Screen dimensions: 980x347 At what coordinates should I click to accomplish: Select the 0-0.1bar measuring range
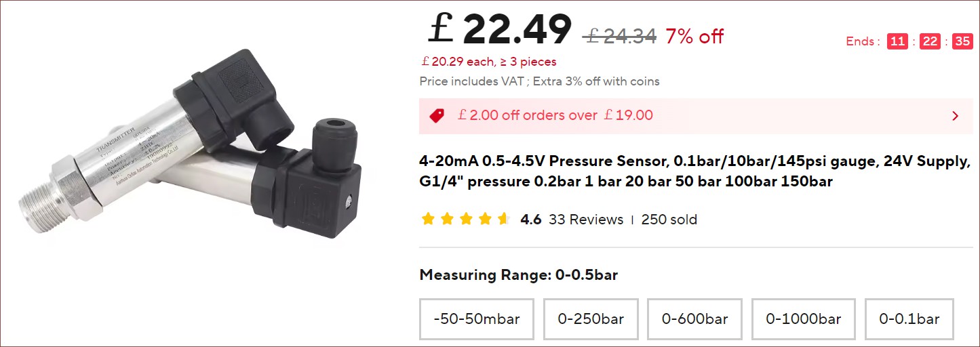tap(909, 319)
